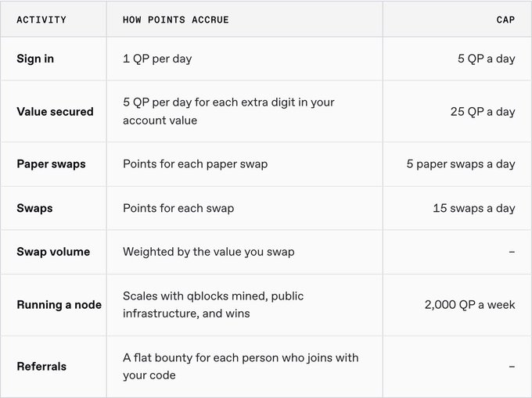Click the flat bounty referral description
The width and height of the screenshot is (532, 398).
point(240,367)
